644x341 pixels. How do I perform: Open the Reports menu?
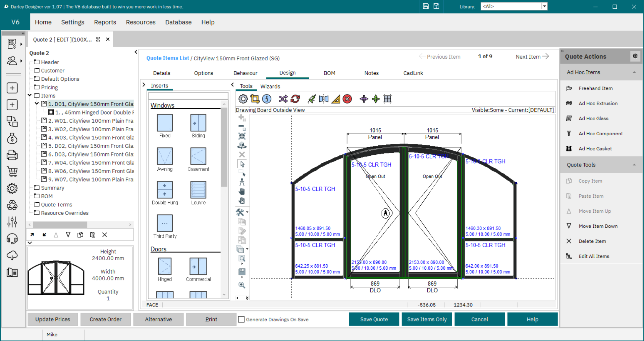[105, 22]
